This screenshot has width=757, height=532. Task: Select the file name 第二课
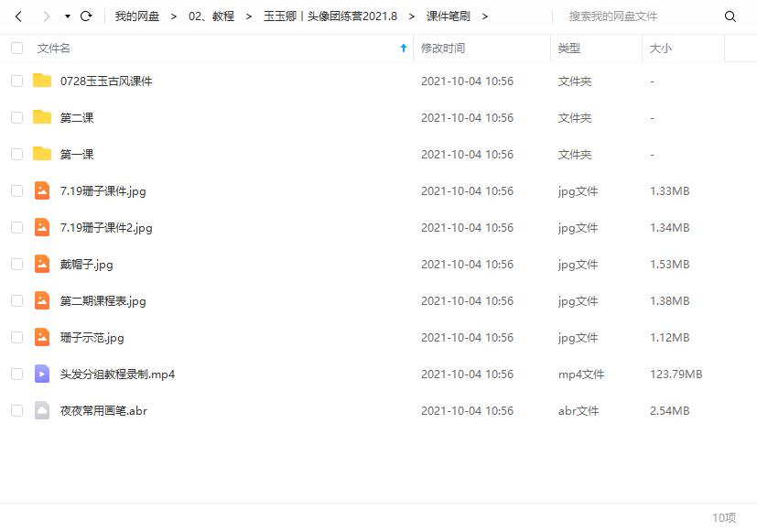pos(77,118)
